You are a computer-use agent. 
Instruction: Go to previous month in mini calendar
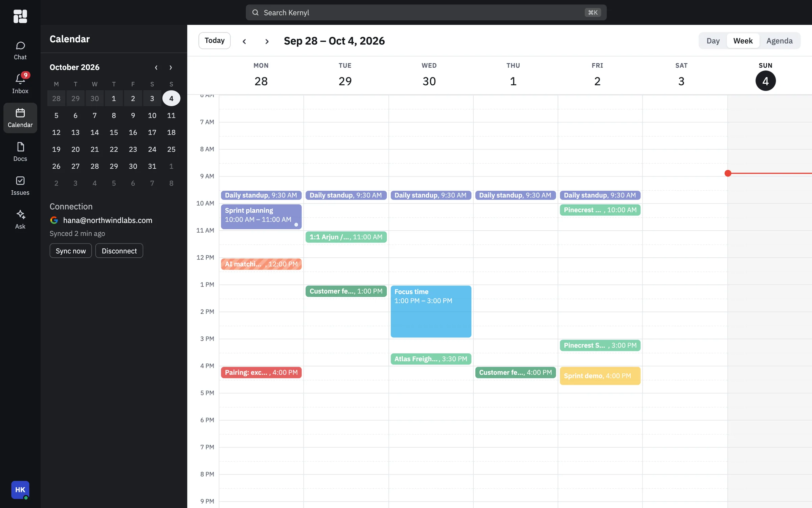coord(156,67)
